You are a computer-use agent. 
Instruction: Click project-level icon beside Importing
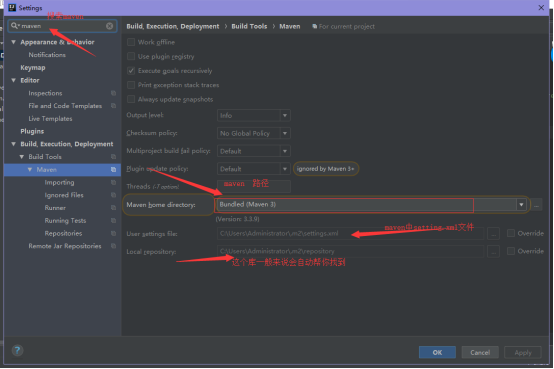coord(113,182)
